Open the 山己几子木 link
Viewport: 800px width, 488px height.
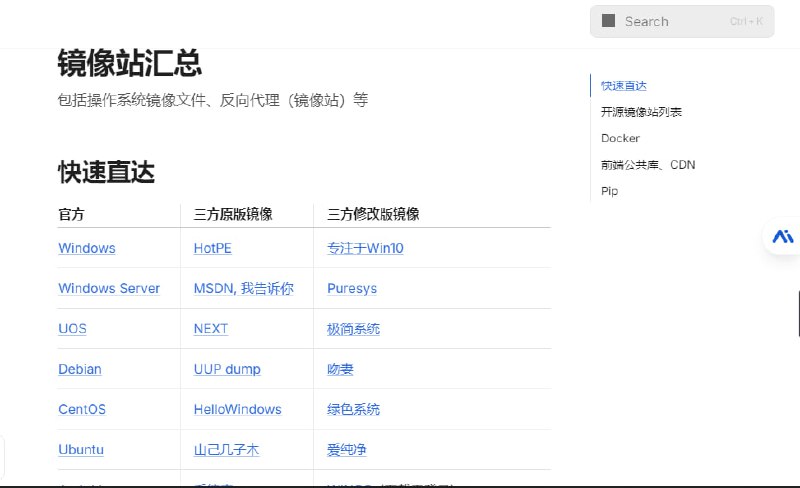point(226,450)
